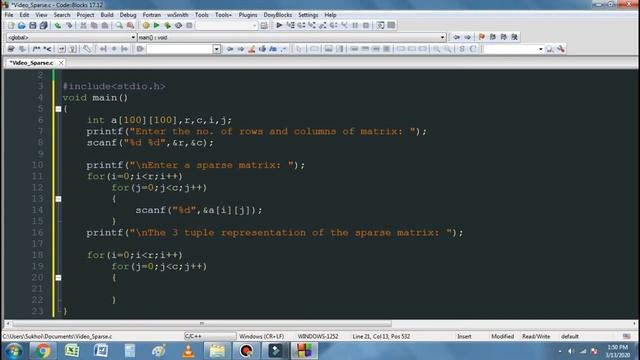Click the horizontal scrollbar under the editor
640x360 pixels.
pos(202,324)
